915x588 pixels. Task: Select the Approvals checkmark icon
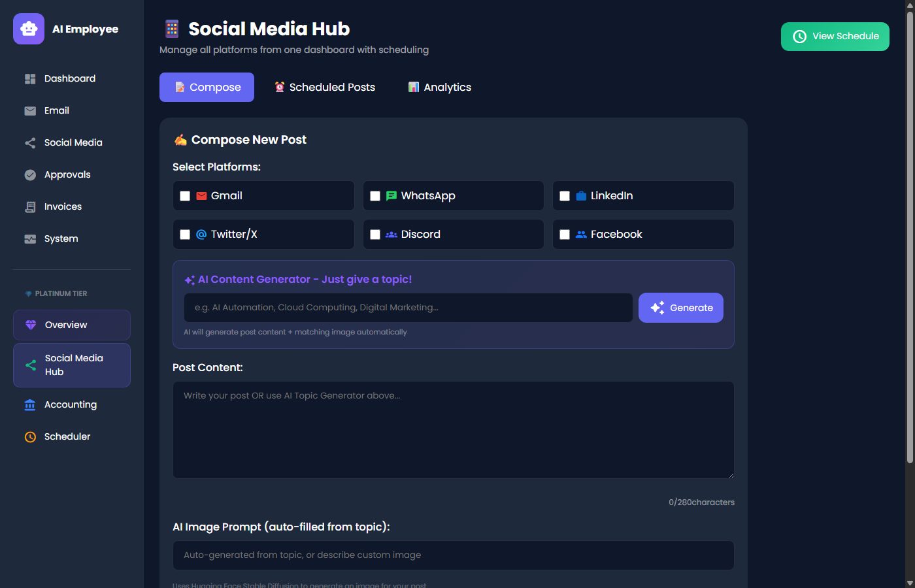[30, 175]
